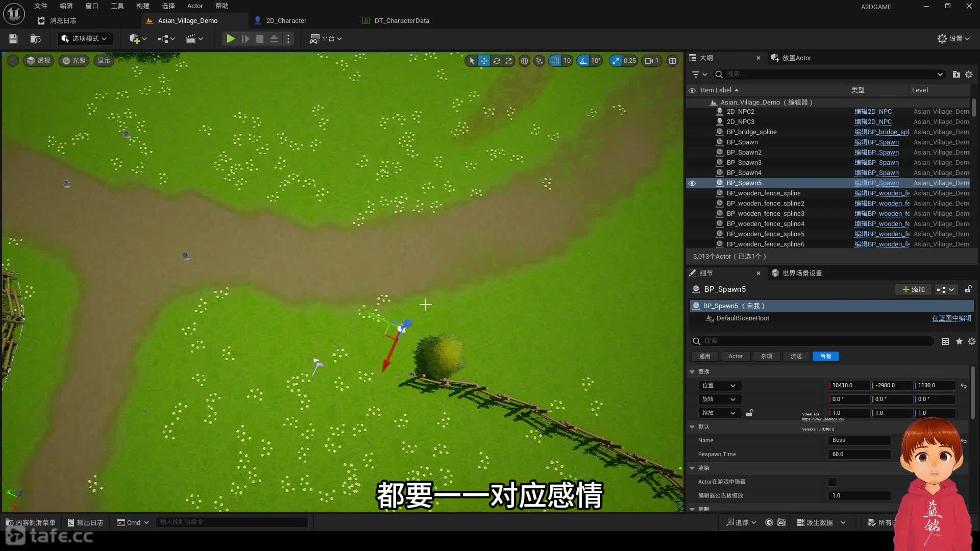Toggle viewport layout maximize icon
Viewport: 980px width, 551px height.
tap(673, 61)
